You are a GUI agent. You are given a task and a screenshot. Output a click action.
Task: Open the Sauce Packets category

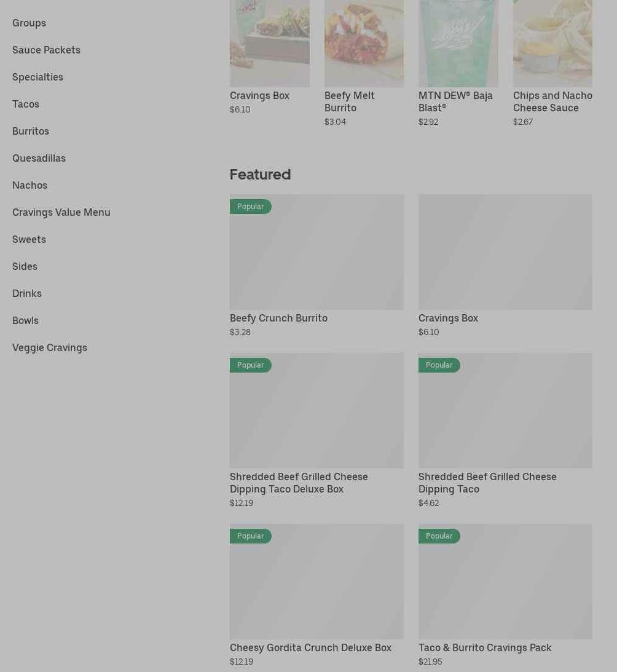point(46,50)
